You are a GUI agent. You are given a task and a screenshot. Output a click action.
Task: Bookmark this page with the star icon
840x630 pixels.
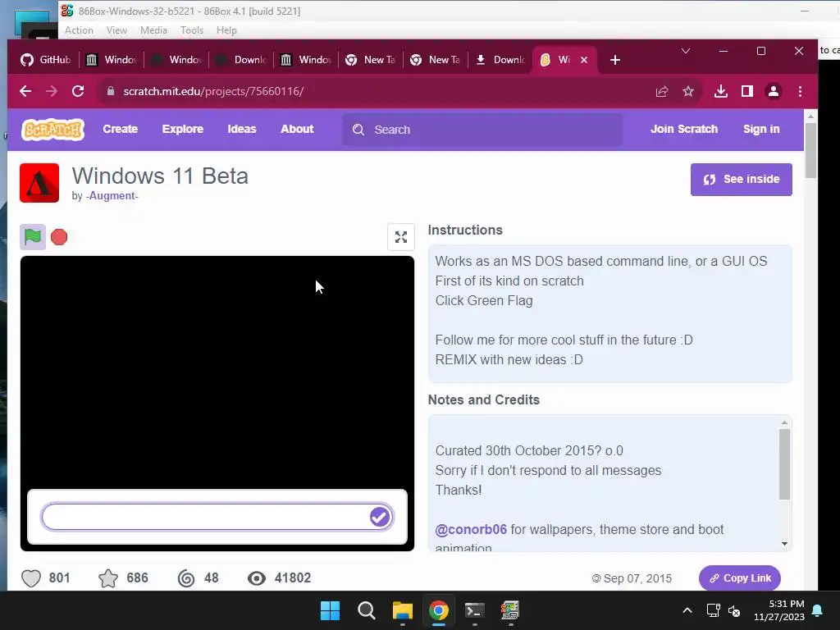tap(688, 91)
